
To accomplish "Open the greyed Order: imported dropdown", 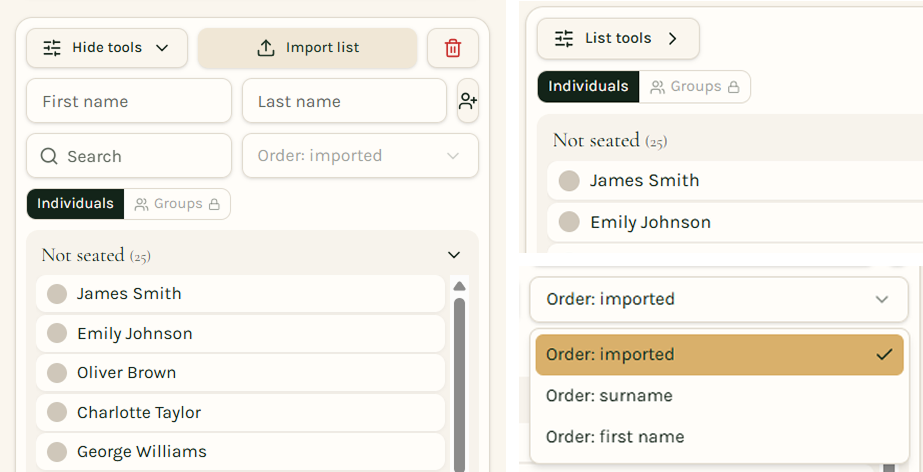I will [360, 155].
